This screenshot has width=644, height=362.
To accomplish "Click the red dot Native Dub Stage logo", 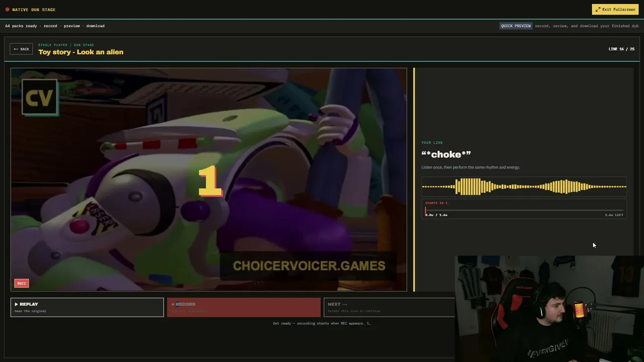I will tap(8, 10).
